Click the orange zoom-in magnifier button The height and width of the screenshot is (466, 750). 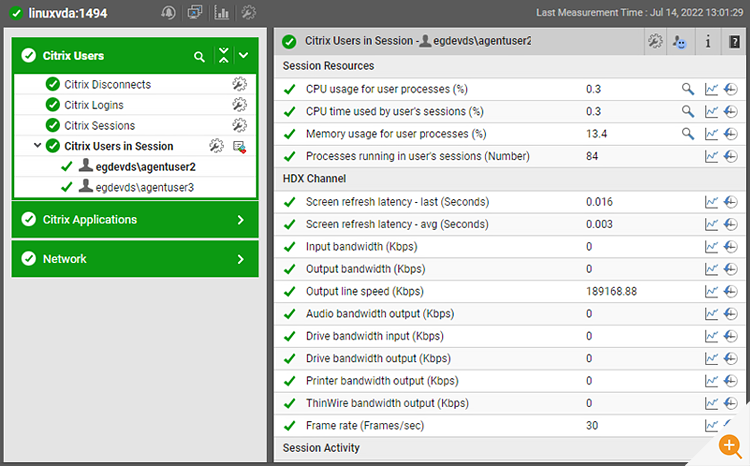coord(730,446)
